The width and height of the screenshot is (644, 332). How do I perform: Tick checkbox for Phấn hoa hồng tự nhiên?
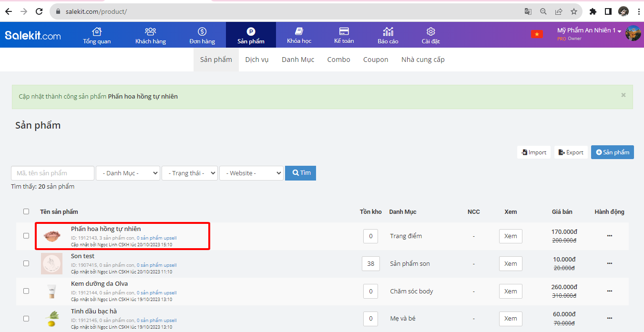[x=26, y=236]
